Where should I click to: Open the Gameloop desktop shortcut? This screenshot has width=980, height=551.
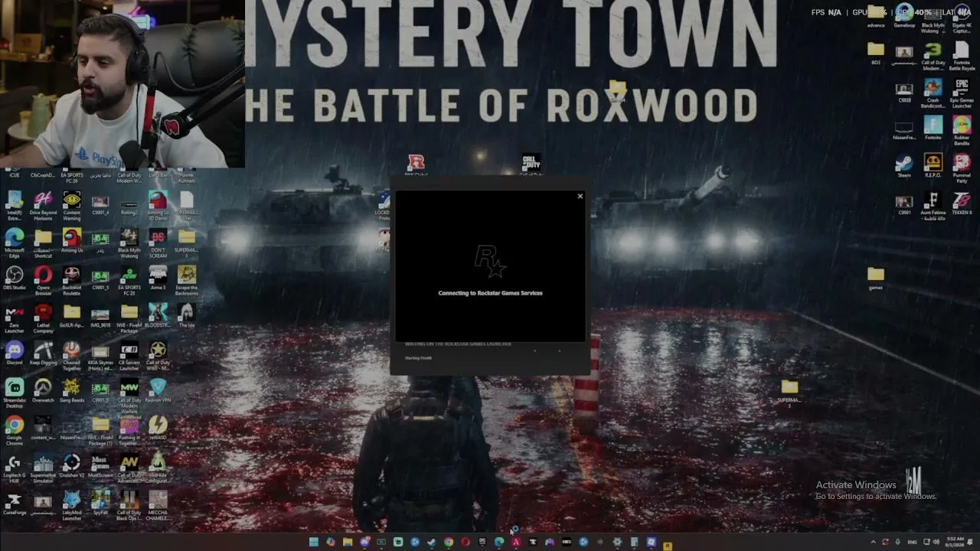pyautogui.click(x=904, y=14)
